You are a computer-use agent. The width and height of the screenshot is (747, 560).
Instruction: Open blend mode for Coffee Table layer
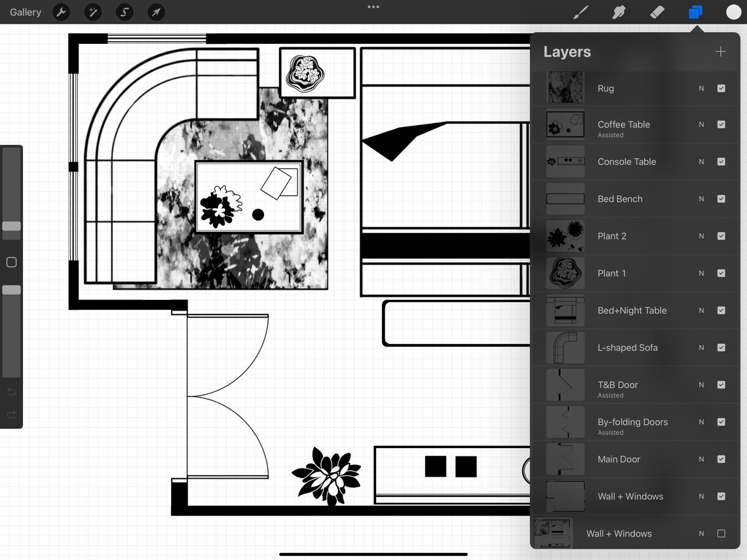pyautogui.click(x=701, y=124)
